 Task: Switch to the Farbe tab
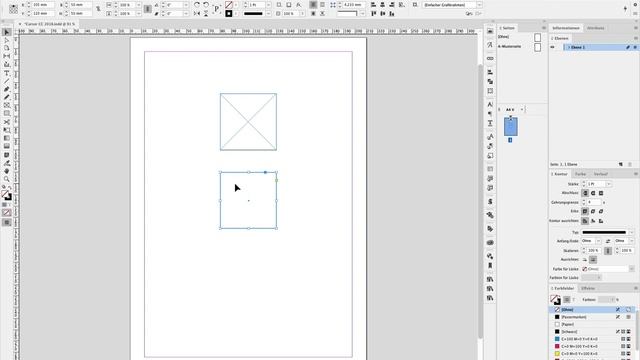(x=580, y=174)
